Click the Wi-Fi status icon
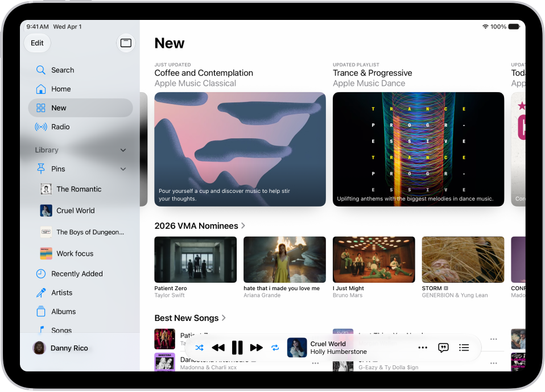 485,27
